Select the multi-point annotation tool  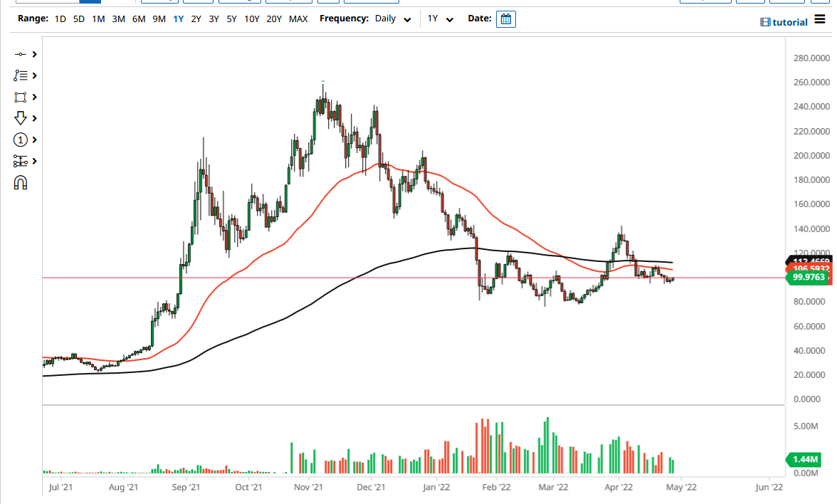(21, 75)
